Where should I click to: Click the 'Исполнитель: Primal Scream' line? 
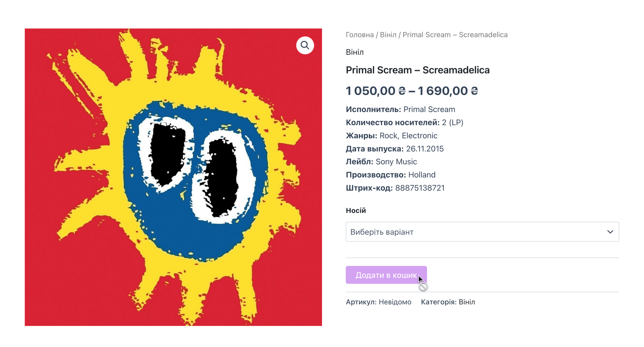coord(400,109)
